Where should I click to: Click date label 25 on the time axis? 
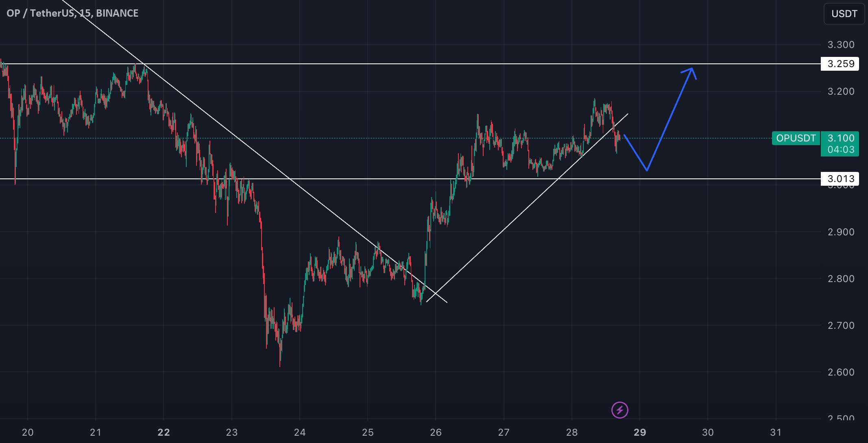[x=368, y=432]
